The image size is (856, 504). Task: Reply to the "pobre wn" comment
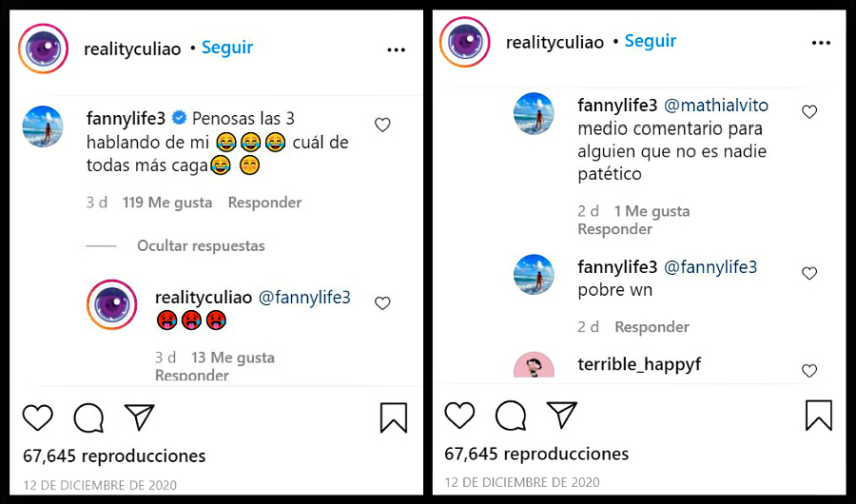coord(652,327)
